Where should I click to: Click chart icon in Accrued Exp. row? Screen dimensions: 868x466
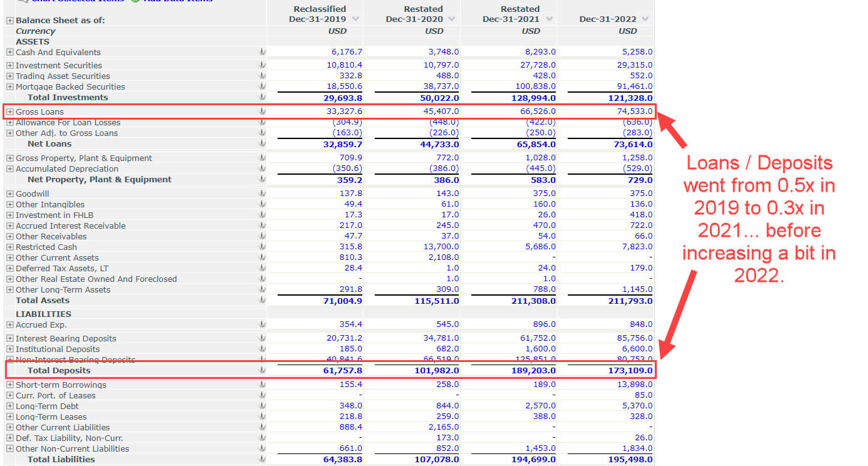pos(262,324)
